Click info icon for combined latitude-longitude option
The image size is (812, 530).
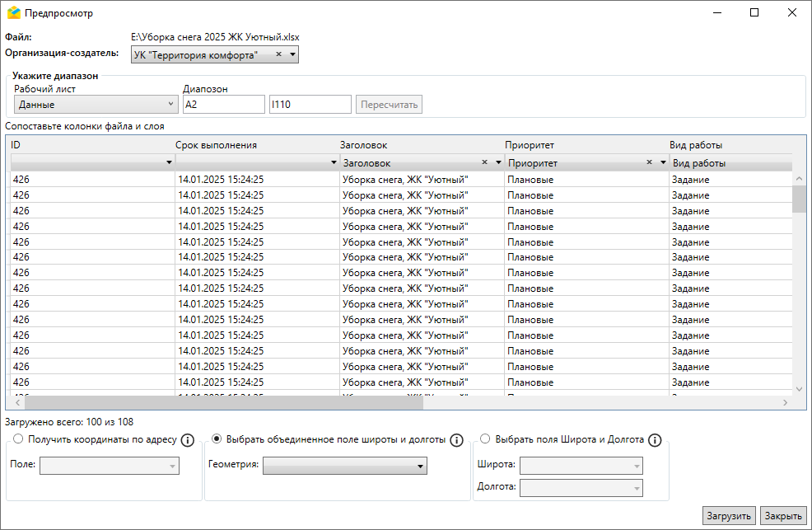click(456, 440)
